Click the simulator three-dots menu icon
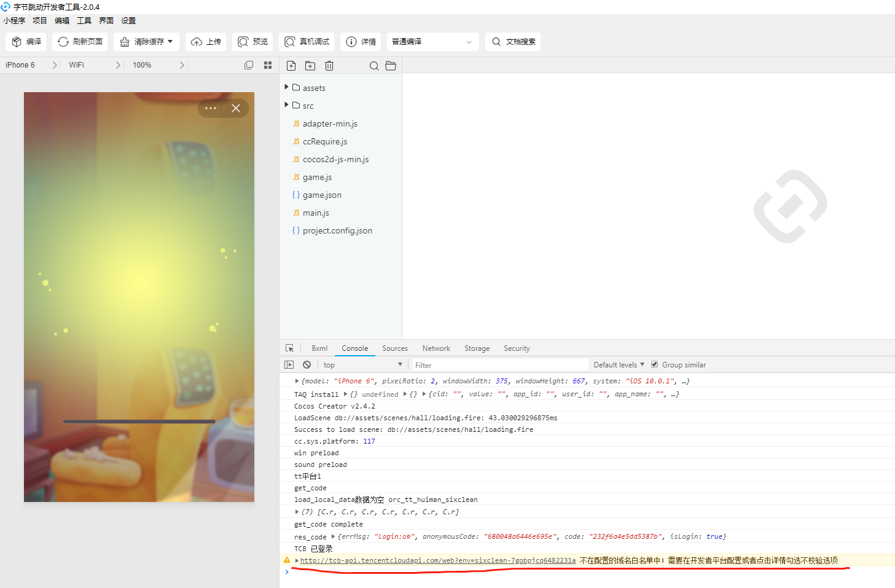895x588 pixels. 211,108
